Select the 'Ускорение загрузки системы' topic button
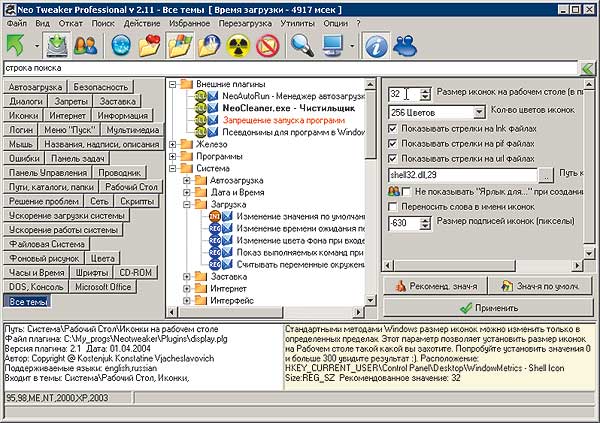 [x=67, y=216]
